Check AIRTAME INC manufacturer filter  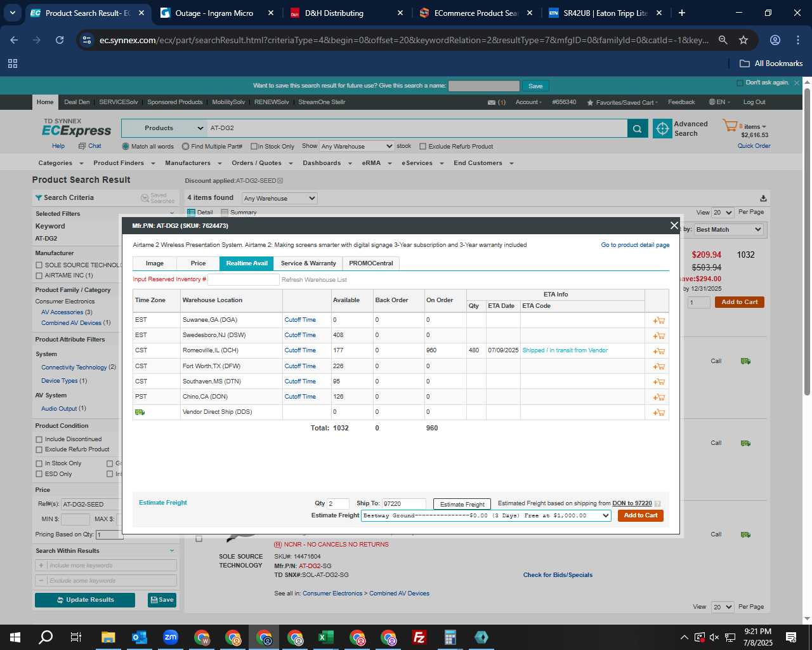(39, 275)
